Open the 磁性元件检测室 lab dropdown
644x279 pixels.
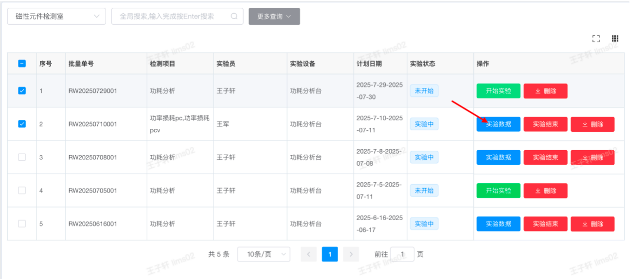pyautogui.click(x=56, y=17)
